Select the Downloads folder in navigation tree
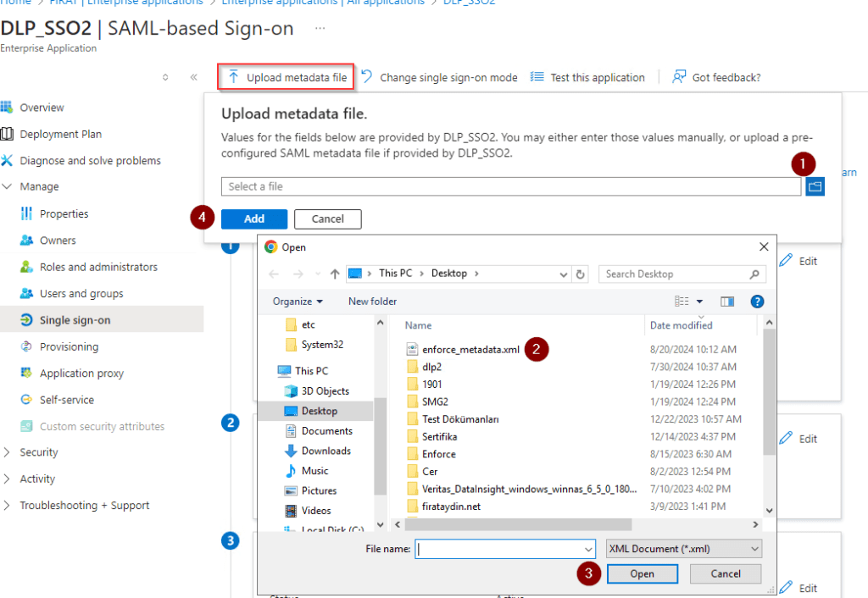868x598 pixels. [325, 451]
